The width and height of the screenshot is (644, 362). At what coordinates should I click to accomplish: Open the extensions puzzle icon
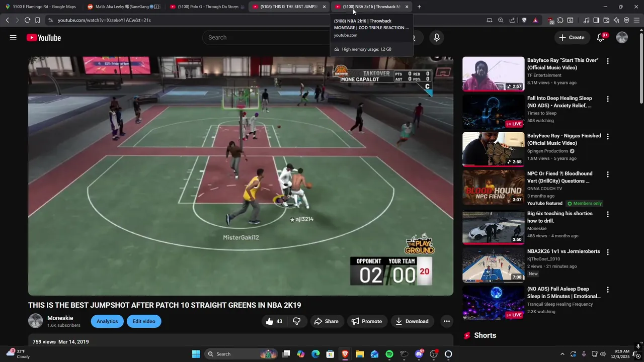click(560, 20)
